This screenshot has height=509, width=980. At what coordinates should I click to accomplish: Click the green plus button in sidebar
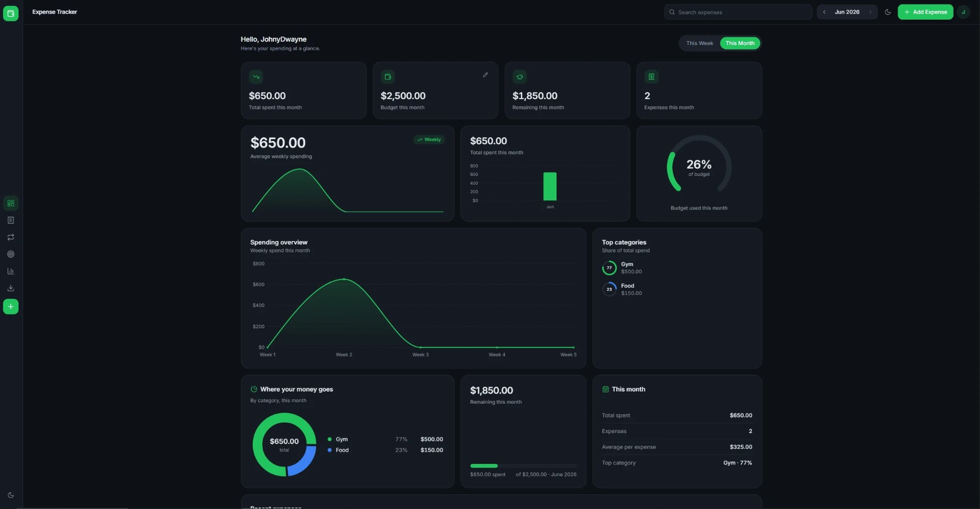tap(11, 307)
